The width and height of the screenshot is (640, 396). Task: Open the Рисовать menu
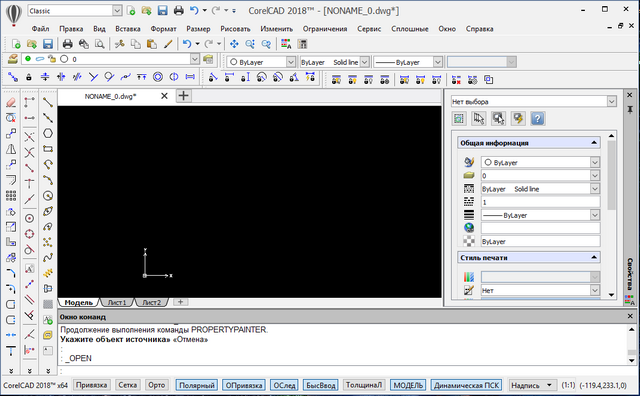click(x=236, y=29)
